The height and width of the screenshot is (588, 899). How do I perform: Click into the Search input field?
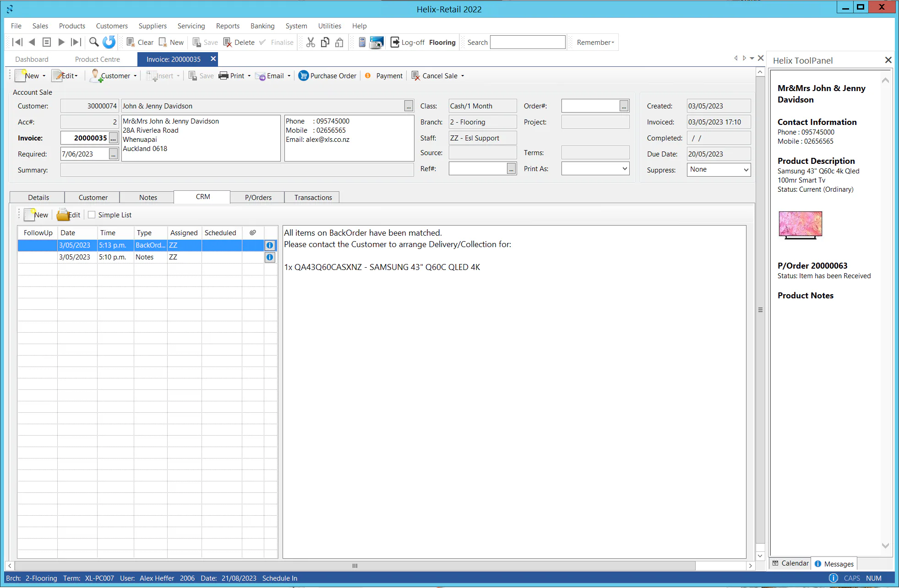(x=528, y=42)
